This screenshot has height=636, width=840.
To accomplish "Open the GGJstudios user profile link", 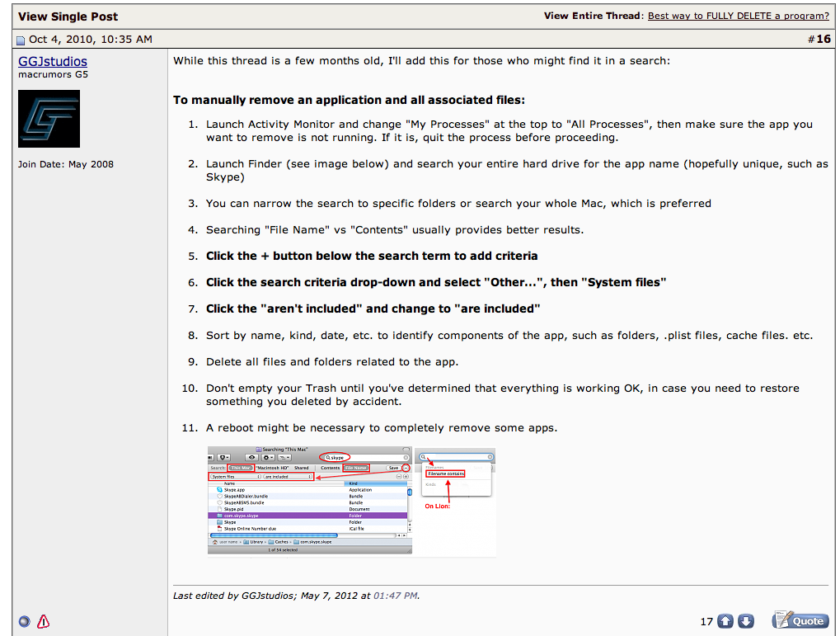I will [53, 62].
